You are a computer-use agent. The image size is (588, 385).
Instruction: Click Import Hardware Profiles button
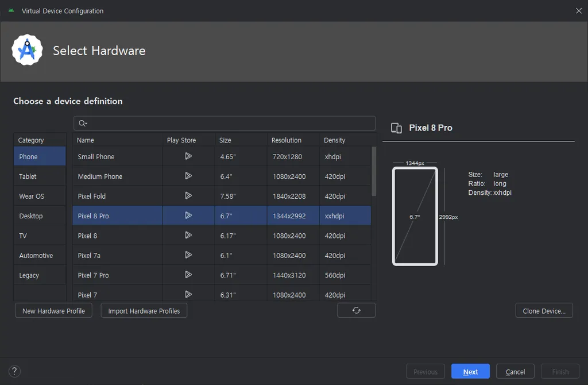click(x=144, y=311)
